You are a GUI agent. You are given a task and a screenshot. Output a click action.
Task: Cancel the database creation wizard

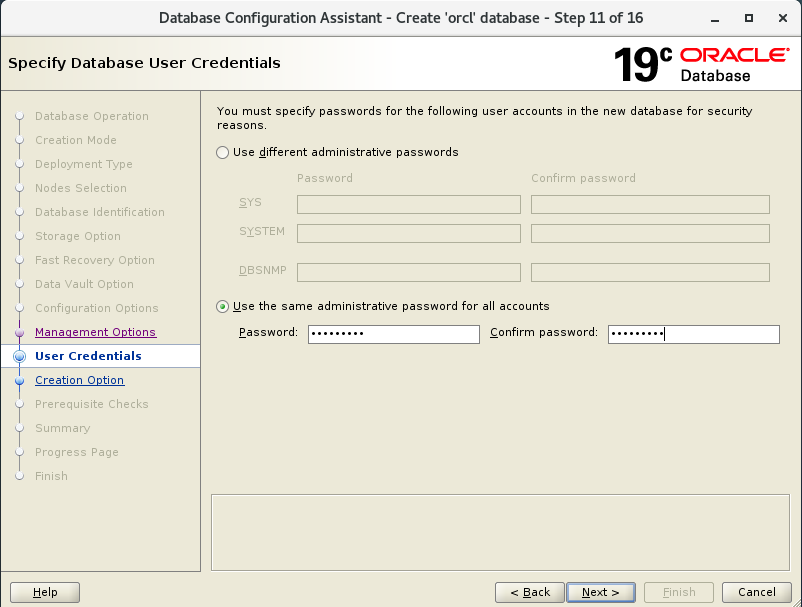(x=757, y=592)
